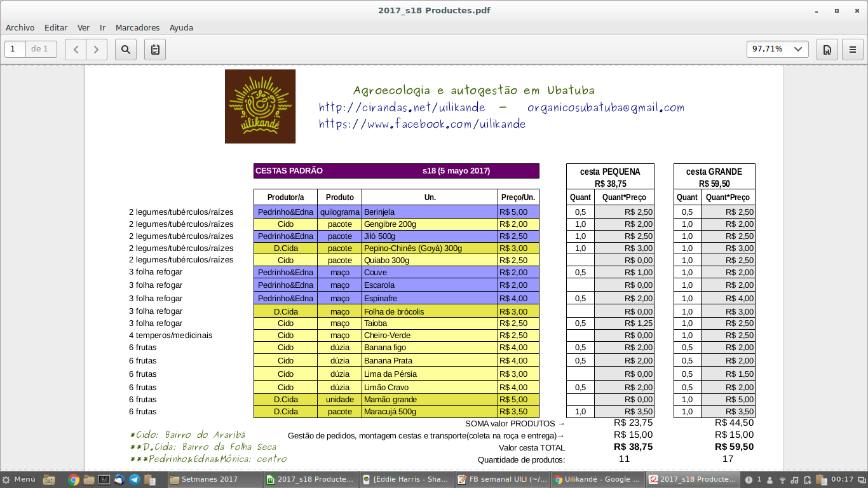This screenshot has width=868, height=488.
Task: Switch to the FB semanal UILI window
Action: (503, 480)
